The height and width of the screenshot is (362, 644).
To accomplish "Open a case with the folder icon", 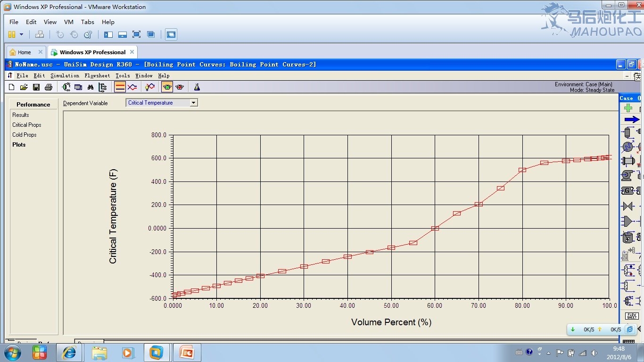I will tap(24, 87).
